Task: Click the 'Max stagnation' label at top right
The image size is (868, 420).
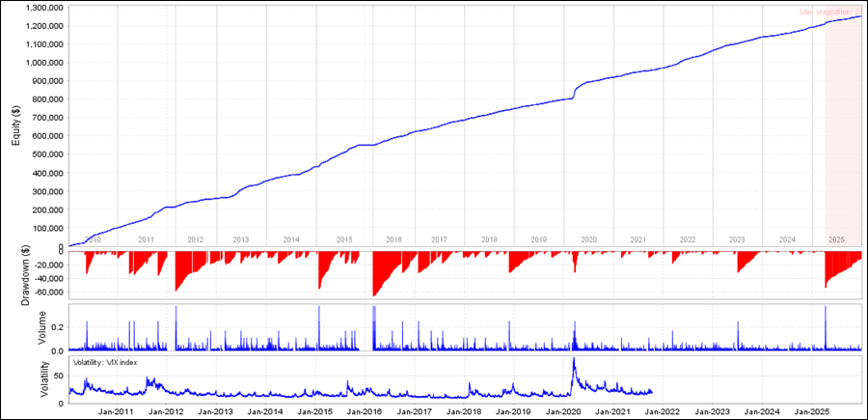Action: [x=831, y=12]
